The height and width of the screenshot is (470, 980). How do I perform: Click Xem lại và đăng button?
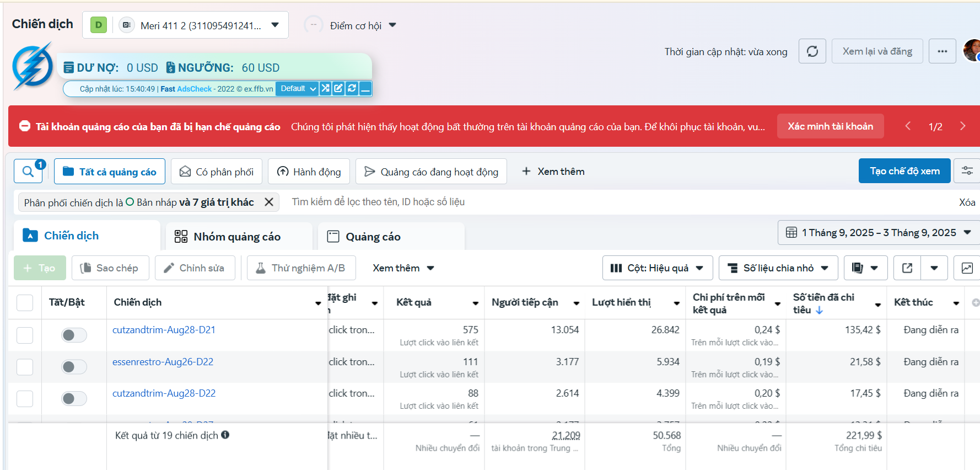pyautogui.click(x=877, y=51)
